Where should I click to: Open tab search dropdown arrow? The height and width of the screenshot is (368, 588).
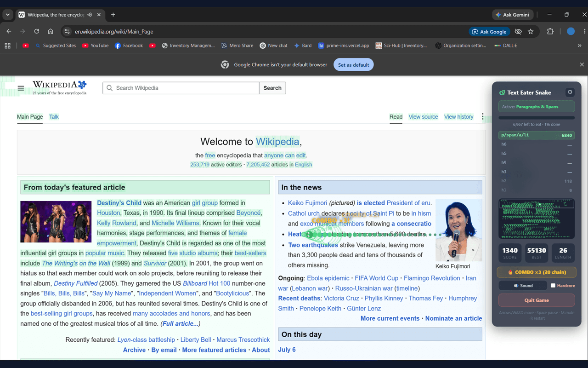click(x=8, y=15)
